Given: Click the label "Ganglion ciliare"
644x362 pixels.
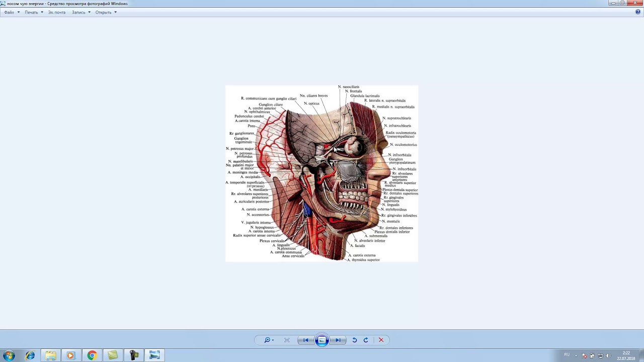Looking at the screenshot, I should [x=271, y=105].
